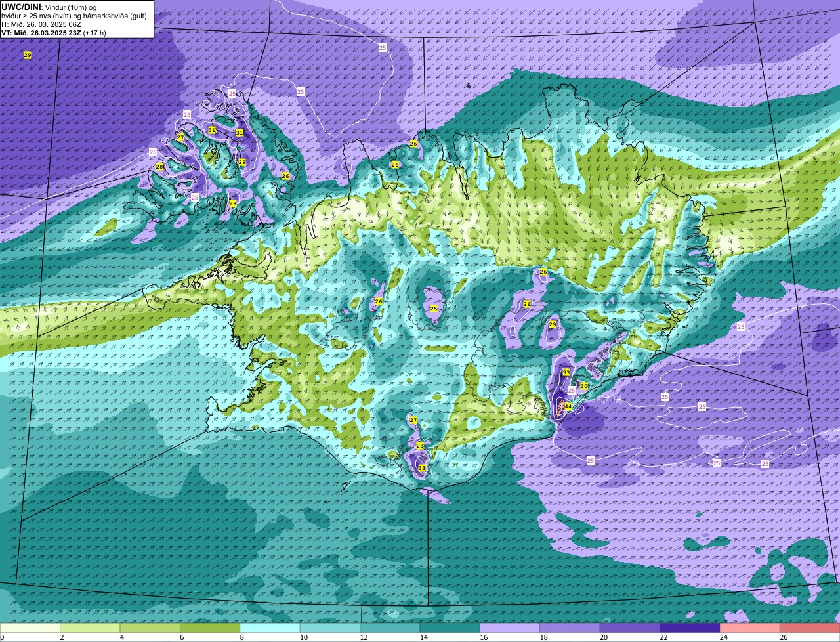Image resolution: width=840 pixels, height=642 pixels.
Task: Click the 16–18 m/s light lavender legend swatch
Action: click(x=510, y=628)
